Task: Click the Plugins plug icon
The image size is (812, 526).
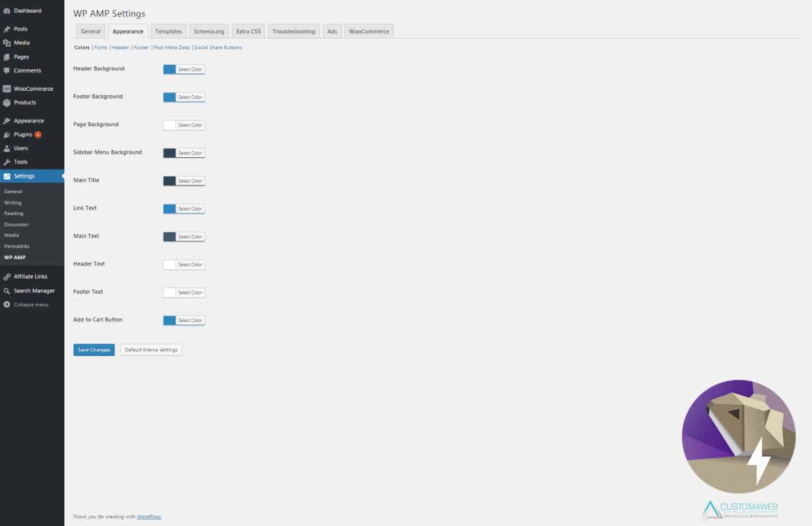Action: pyautogui.click(x=7, y=135)
